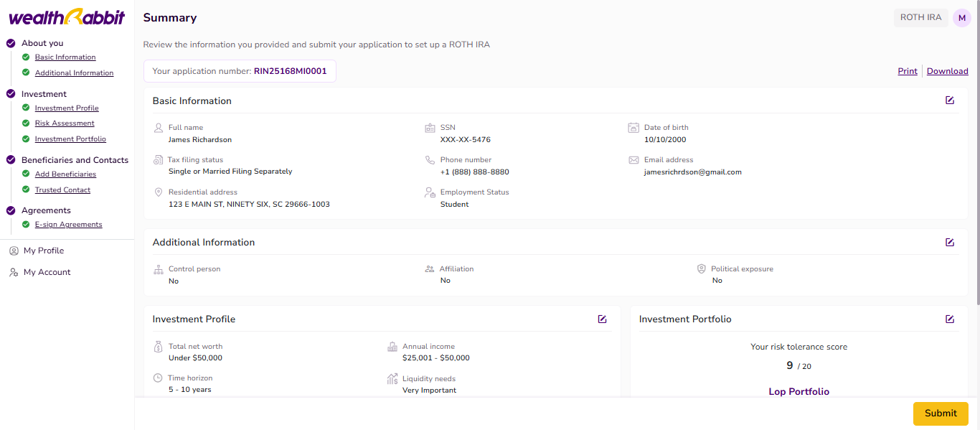This screenshot has width=980, height=430.
Task: Click the WealthRabbit logo
Action: [67, 17]
